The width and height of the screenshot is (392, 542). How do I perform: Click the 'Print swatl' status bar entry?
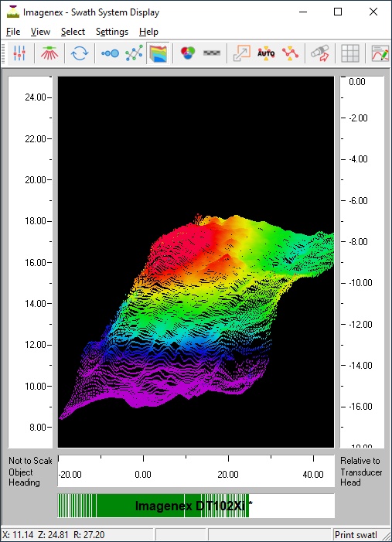tap(356, 535)
